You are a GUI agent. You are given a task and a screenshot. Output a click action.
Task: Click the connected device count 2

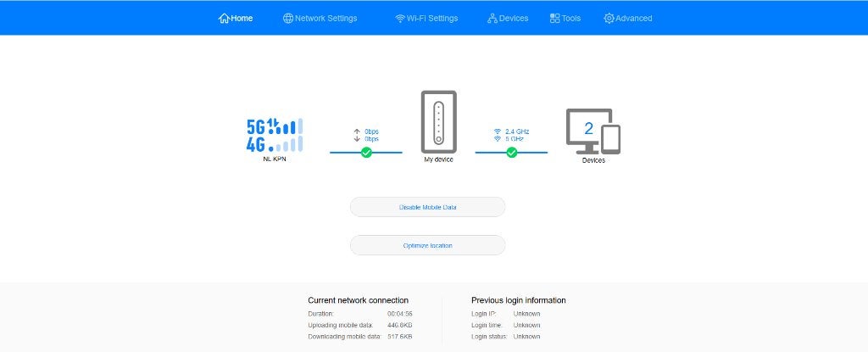tap(588, 129)
